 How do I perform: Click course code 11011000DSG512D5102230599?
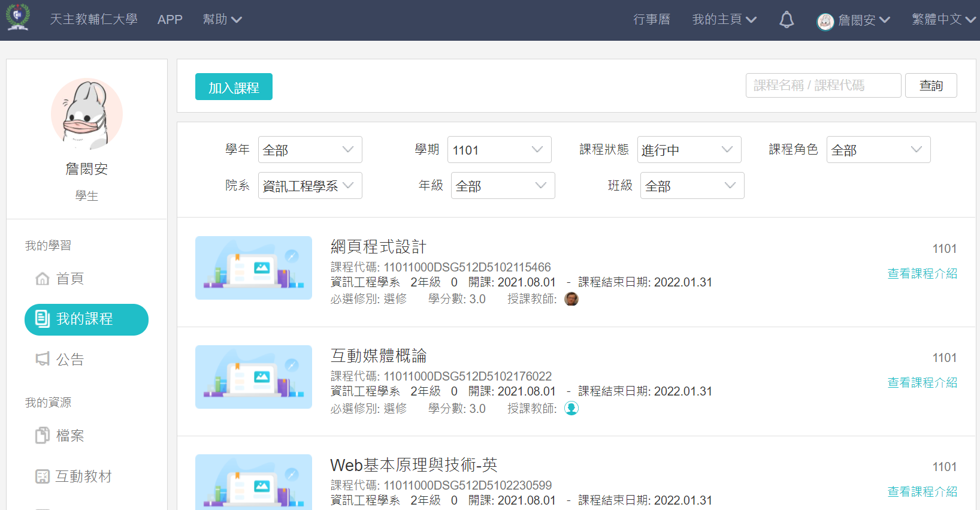tap(467, 485)
